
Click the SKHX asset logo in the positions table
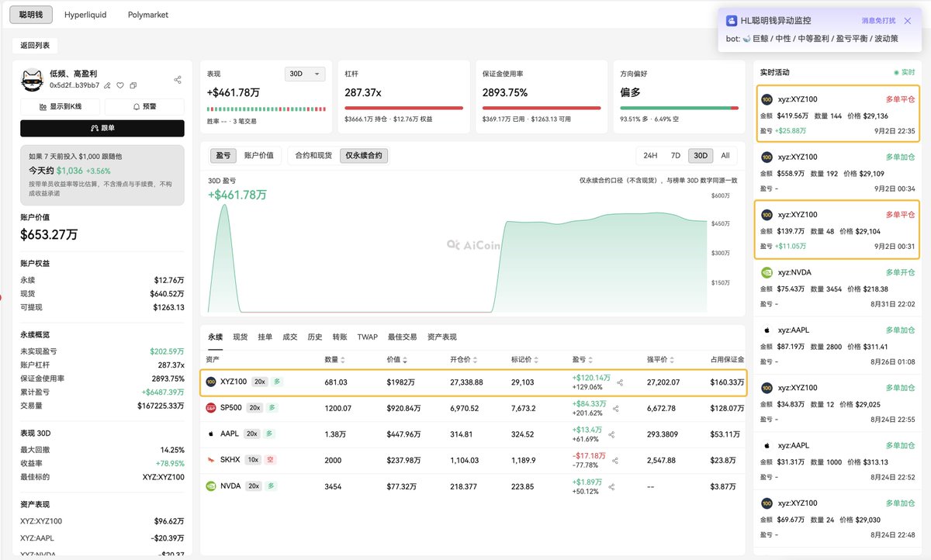(211, 460)
